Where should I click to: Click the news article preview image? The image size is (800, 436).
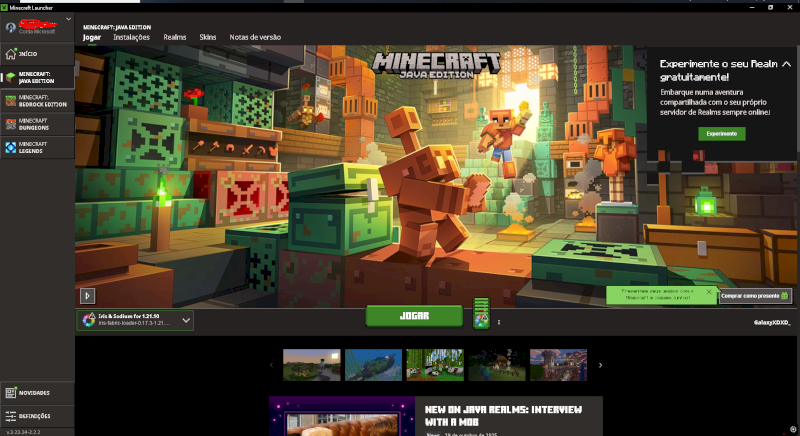pyautogui.click(x=342, y=417)
